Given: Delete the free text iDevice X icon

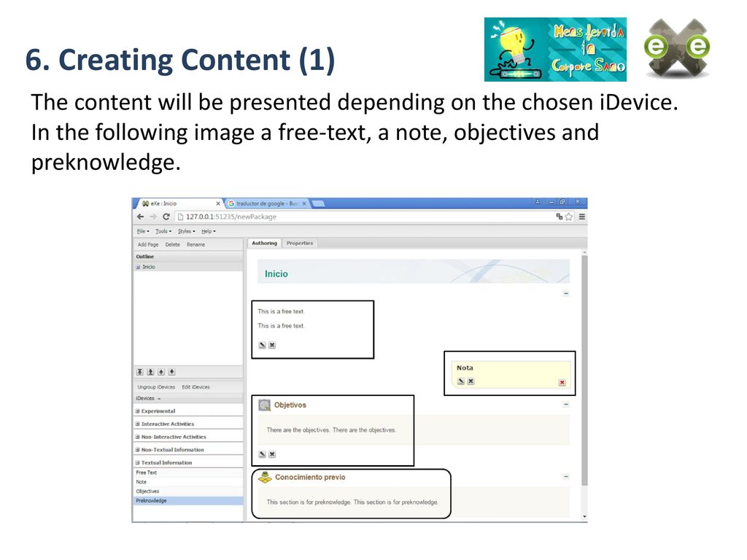Looking at the screenshot, I should point(272,345).
